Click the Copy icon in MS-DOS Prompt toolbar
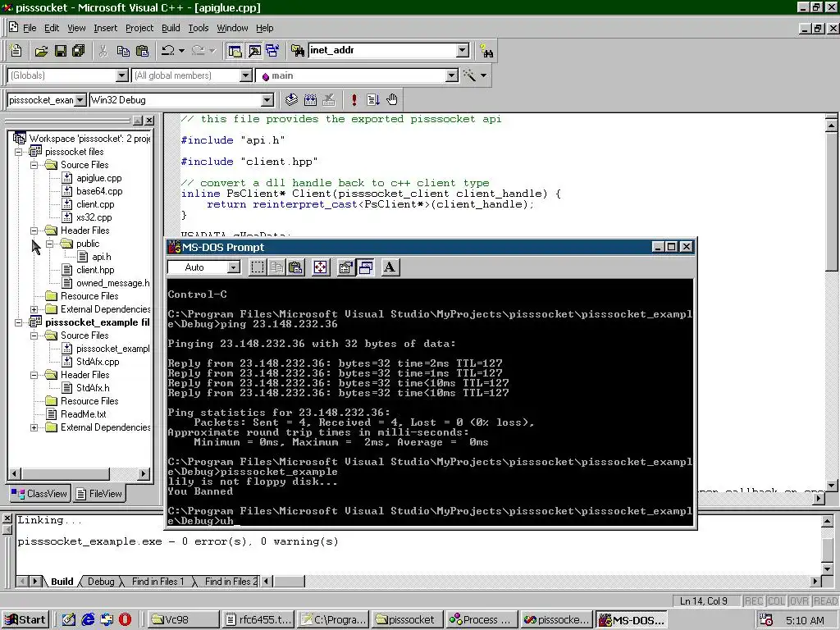This screenshot has width=840, height=630. pos(276,267)
